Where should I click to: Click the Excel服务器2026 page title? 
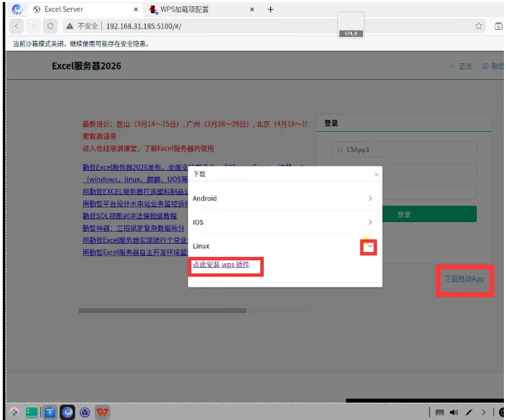(x=87, y=66)
